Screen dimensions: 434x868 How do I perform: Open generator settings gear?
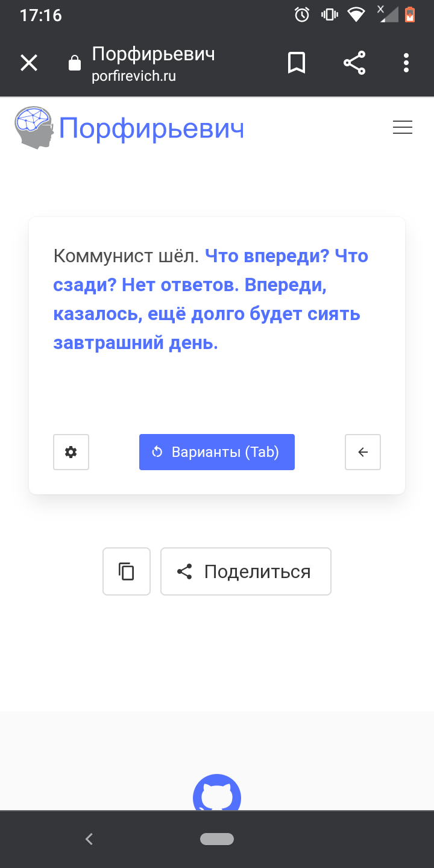click(x=71, y=452)
